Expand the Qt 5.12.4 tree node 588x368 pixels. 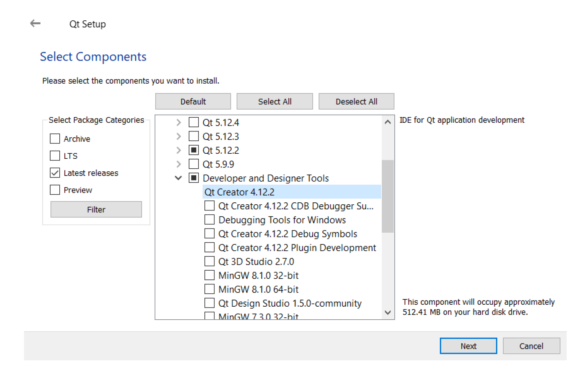(x=178, y=122)
